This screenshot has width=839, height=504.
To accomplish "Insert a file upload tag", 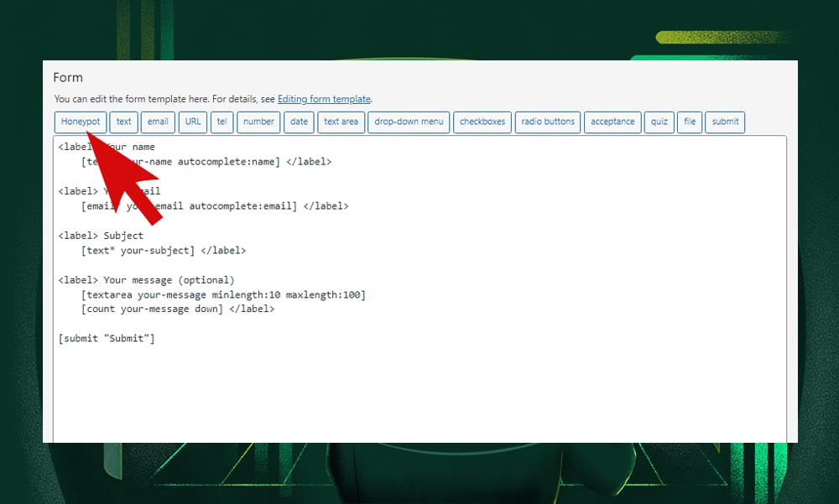I will coord(690,122).
